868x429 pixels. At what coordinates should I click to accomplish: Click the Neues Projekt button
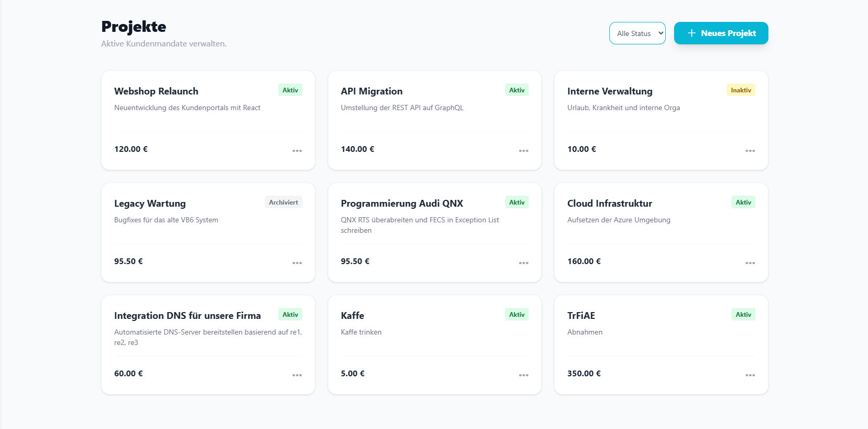tap(720, 33)
